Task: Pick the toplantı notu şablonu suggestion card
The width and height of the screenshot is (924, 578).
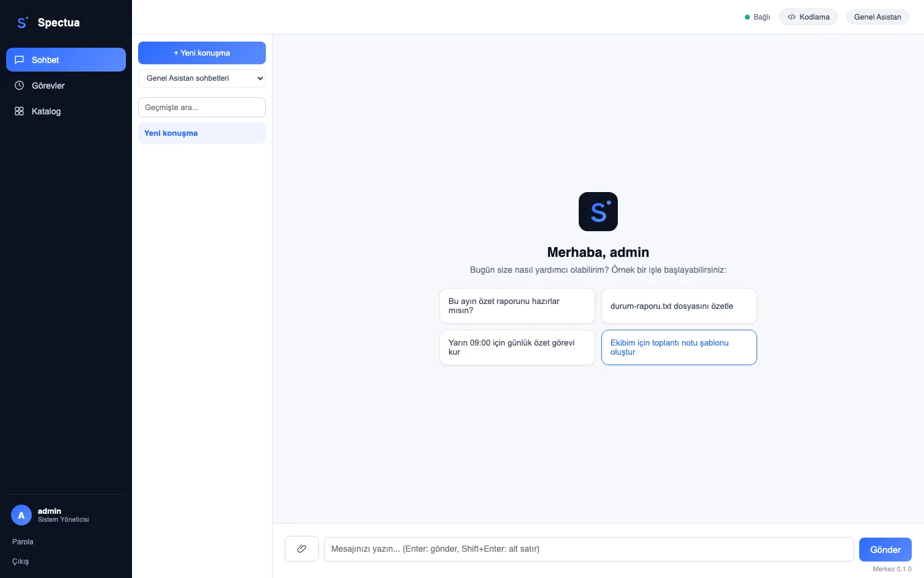Action: [679, 347]
